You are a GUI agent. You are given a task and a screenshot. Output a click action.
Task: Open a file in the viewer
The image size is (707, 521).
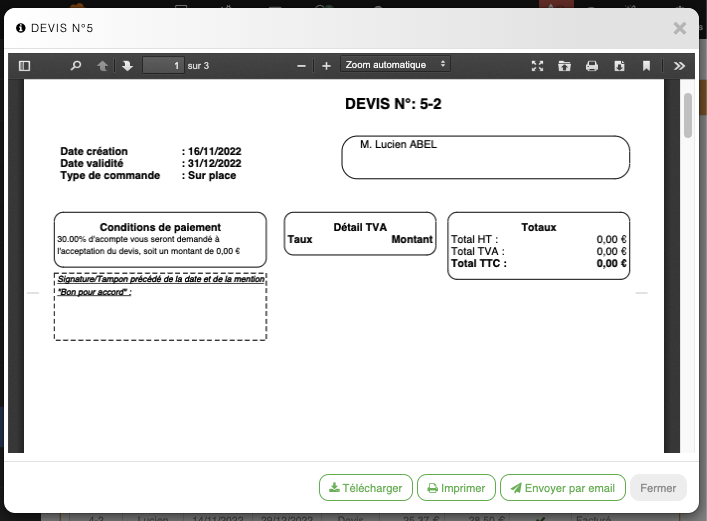tap(564, 66)
